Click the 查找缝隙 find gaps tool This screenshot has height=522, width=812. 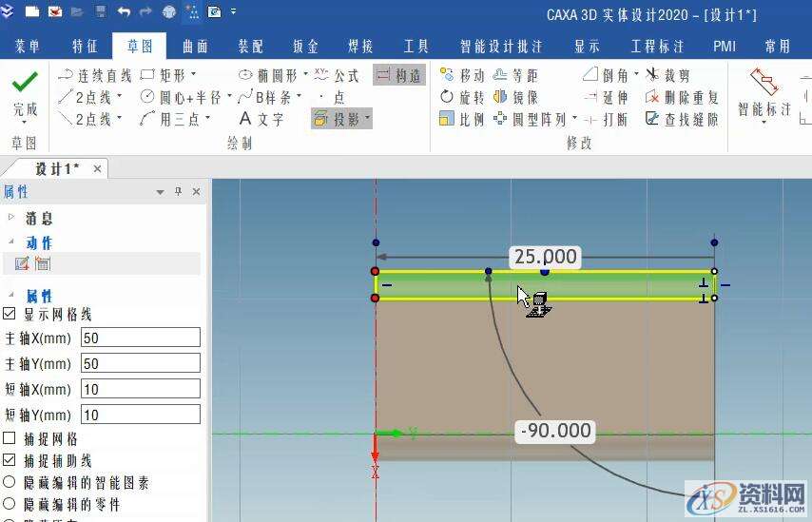point(682,120)
